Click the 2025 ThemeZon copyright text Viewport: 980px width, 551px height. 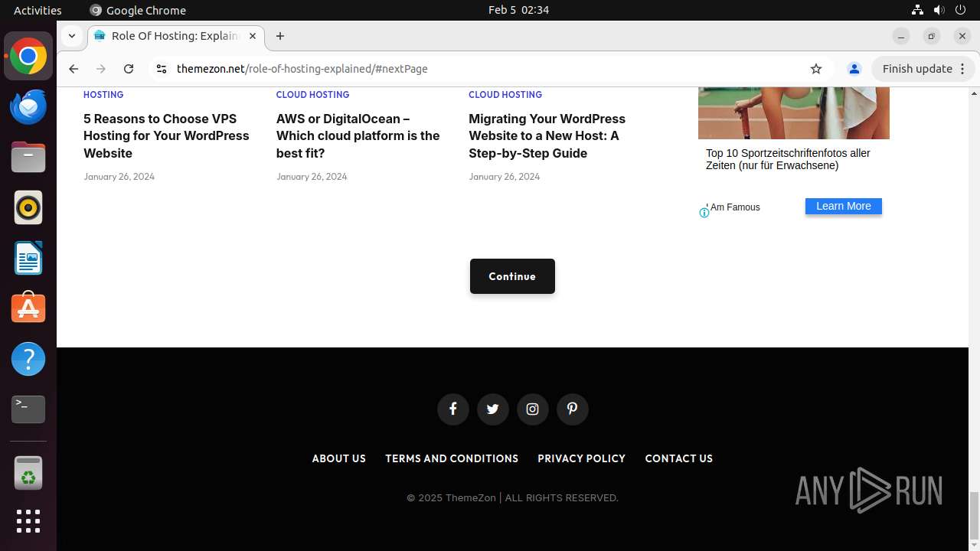(512, 498)
